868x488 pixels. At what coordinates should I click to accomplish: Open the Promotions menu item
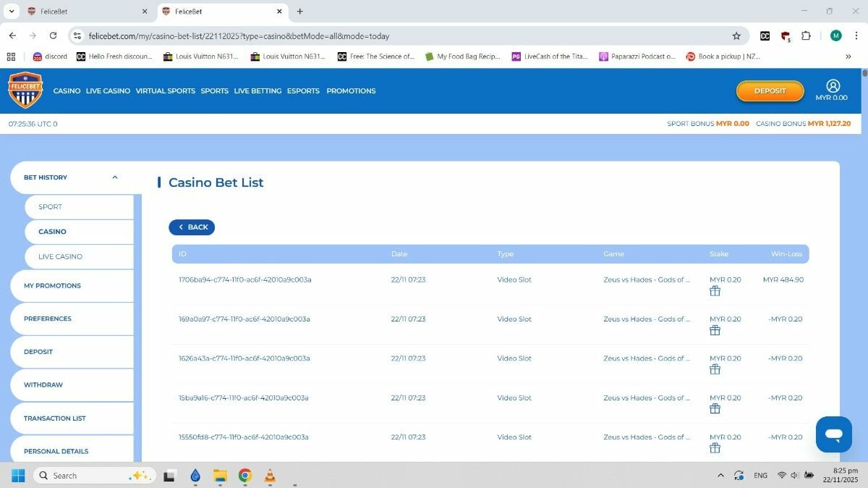click(351, 91)
